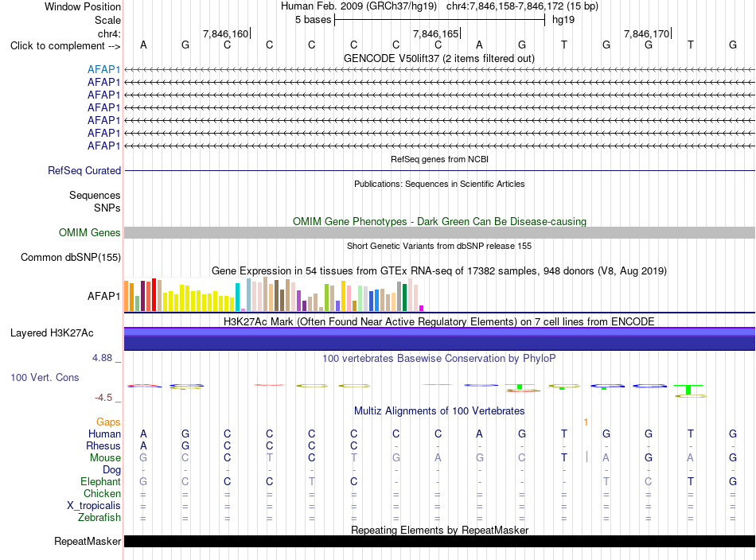Open the Common dbSNP(155) track label
The image size is (756, 560).
pos(70,258)
